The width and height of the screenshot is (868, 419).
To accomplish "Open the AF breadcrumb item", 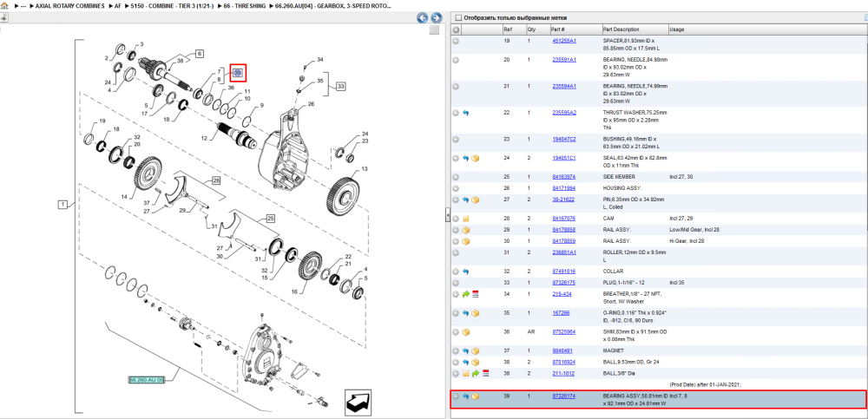I will click(x=118, y=5).
